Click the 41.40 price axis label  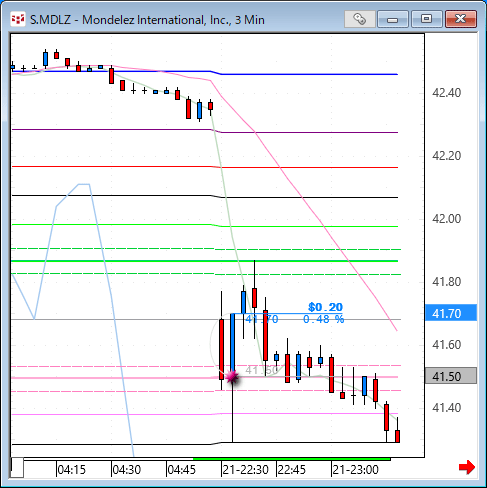pos(446,408)
